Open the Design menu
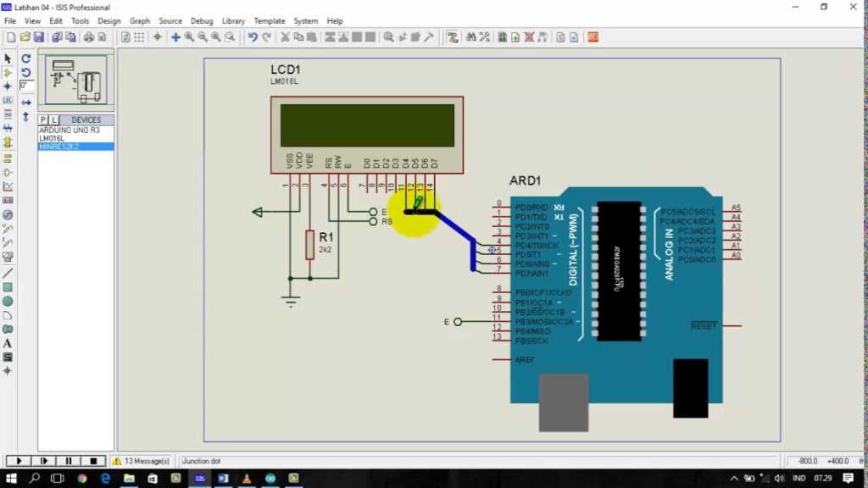 coord(109,21)
